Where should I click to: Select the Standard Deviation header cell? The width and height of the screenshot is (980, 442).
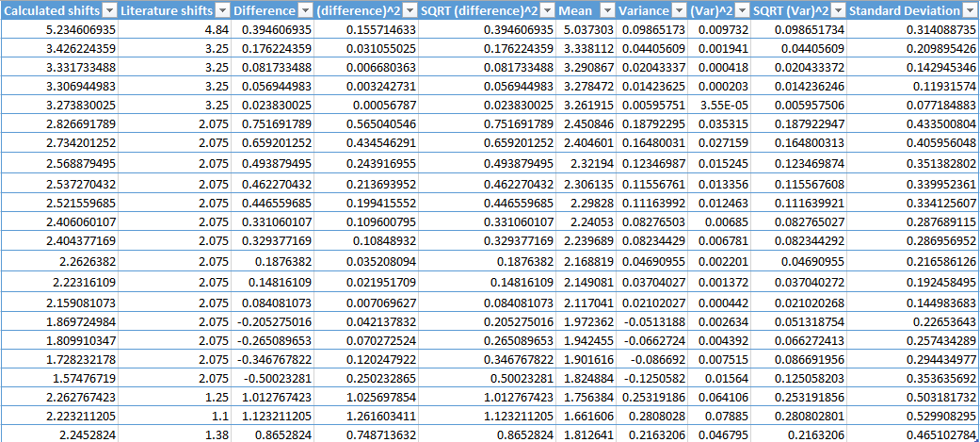913,10
